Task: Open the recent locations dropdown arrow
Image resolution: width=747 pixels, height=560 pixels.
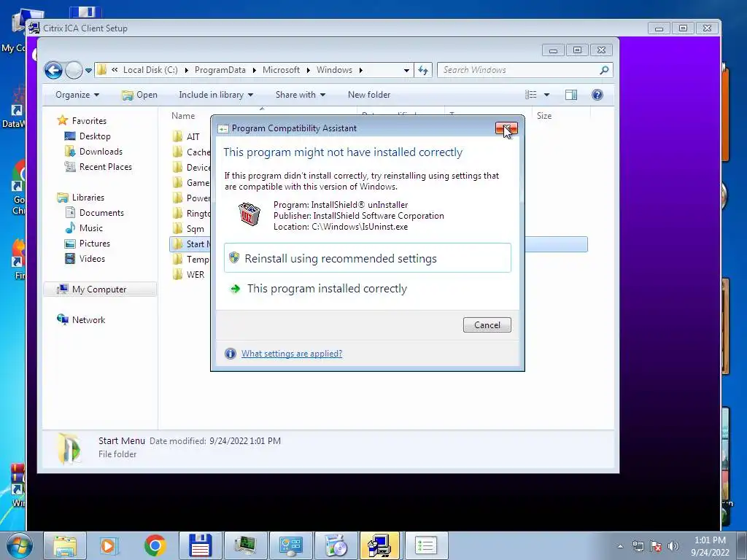Action: click(x=88, y=71)
